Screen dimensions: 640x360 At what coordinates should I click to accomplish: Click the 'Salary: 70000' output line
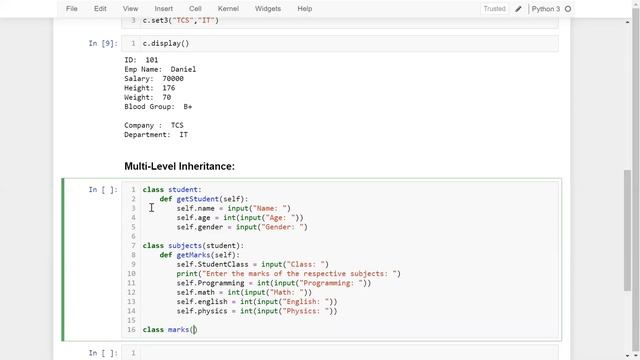click(154, 79)
